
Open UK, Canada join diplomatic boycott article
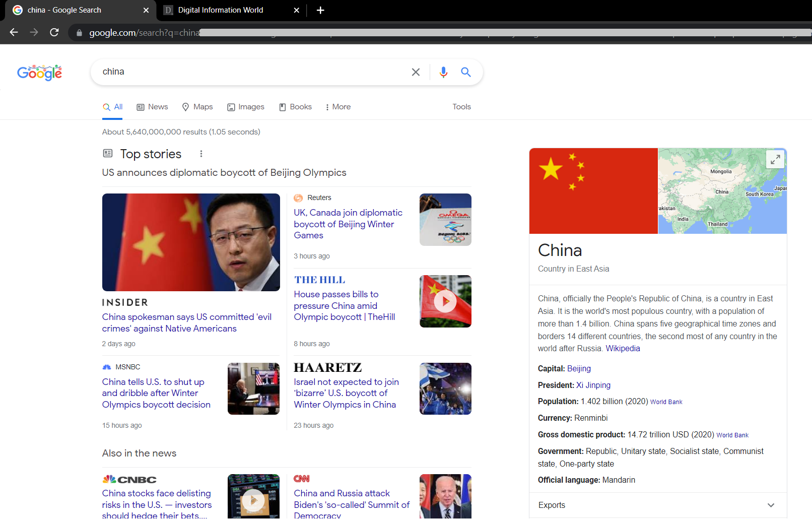(348, 224)
